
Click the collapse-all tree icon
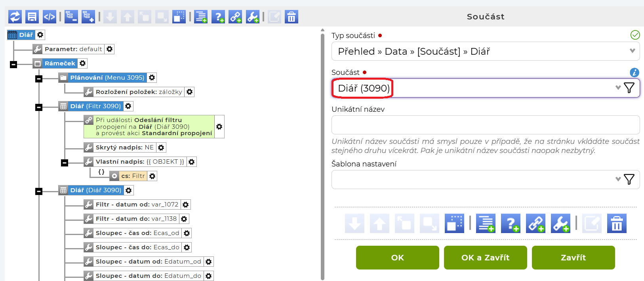[x=71, y=17]
